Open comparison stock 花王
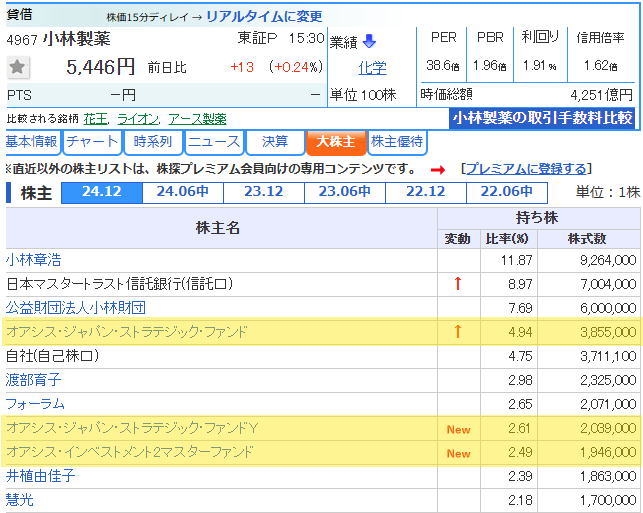Viewport: 643px width, 513px height. [96, 119]
